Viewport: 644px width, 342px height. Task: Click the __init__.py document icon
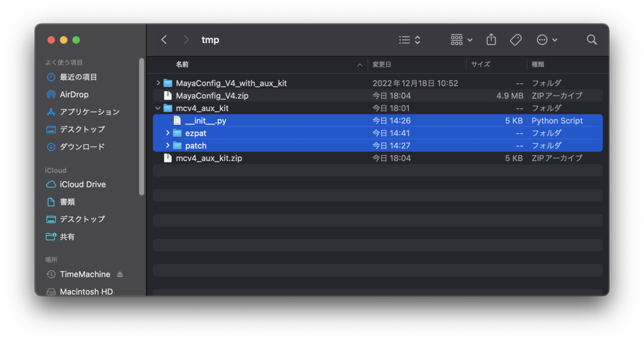pyautogui.click(x=177, y=121)
